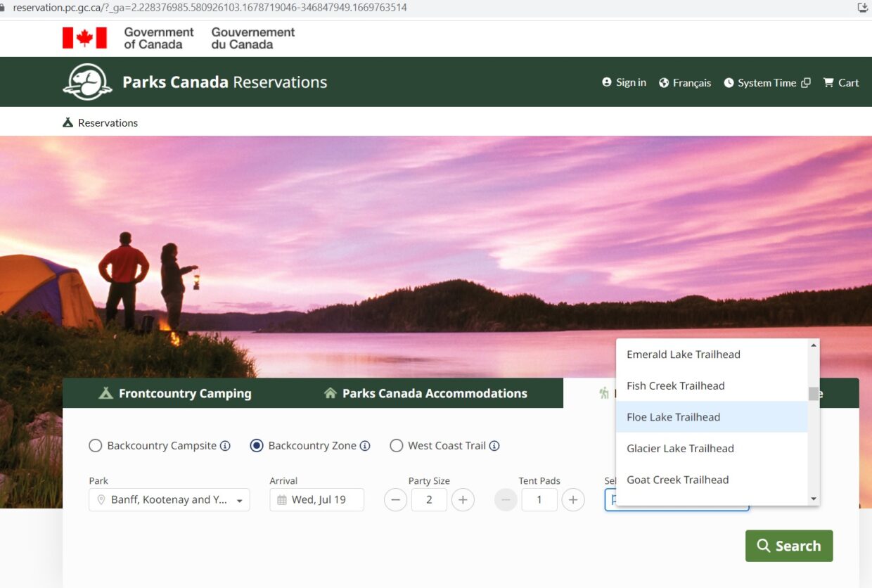
Task: Click the Sign in person icon
Action: click(x=606, y=82)
